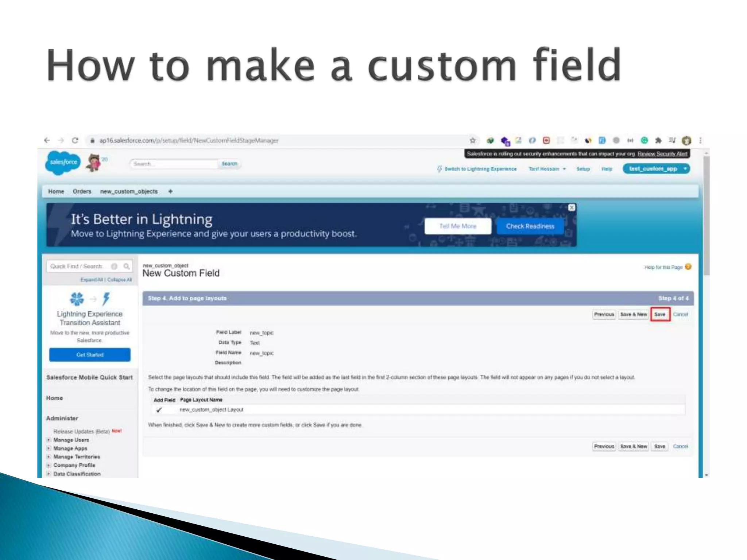Open the user name dropdown menu
This screenshot has width=747, height=560.
click(x=547, y=169)
